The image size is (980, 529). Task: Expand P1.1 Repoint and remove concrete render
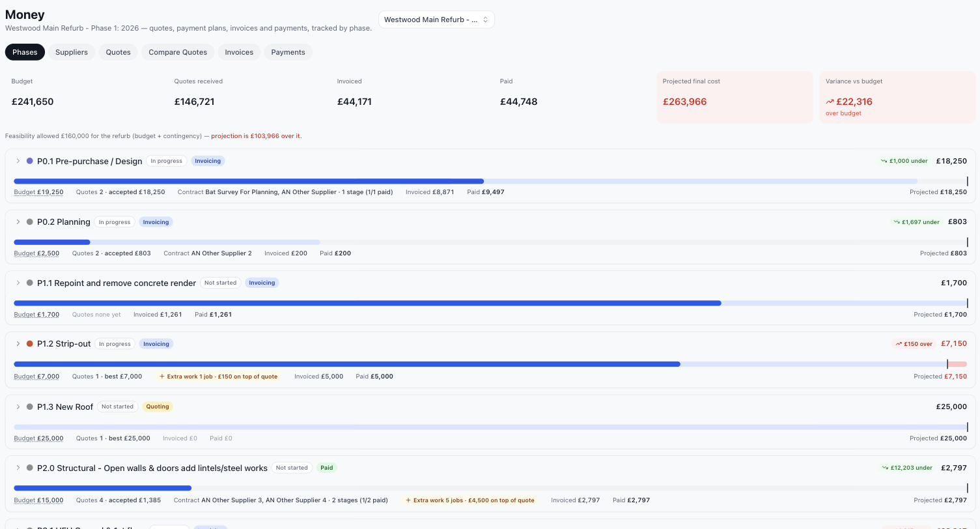18,283
